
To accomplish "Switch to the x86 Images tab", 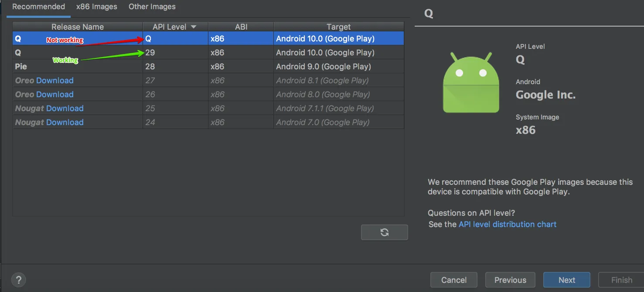I will (97, 7).
